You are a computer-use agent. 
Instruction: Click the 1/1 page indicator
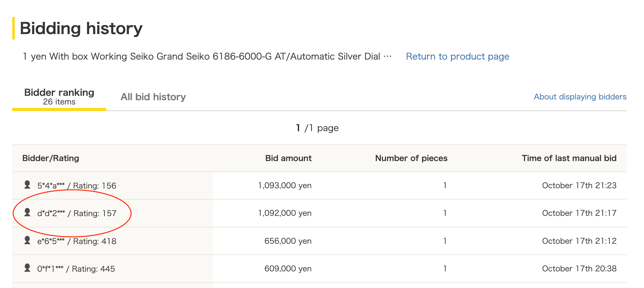tap(317, 128)
